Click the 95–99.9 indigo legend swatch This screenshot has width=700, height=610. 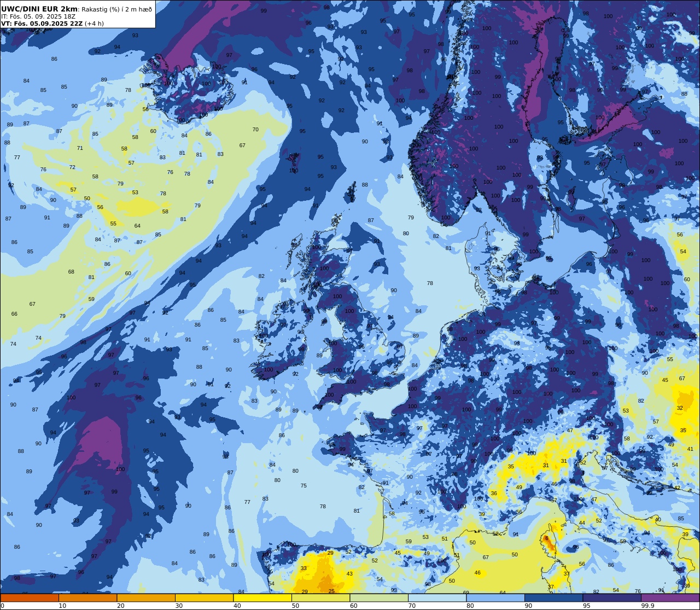pos(612,597)
